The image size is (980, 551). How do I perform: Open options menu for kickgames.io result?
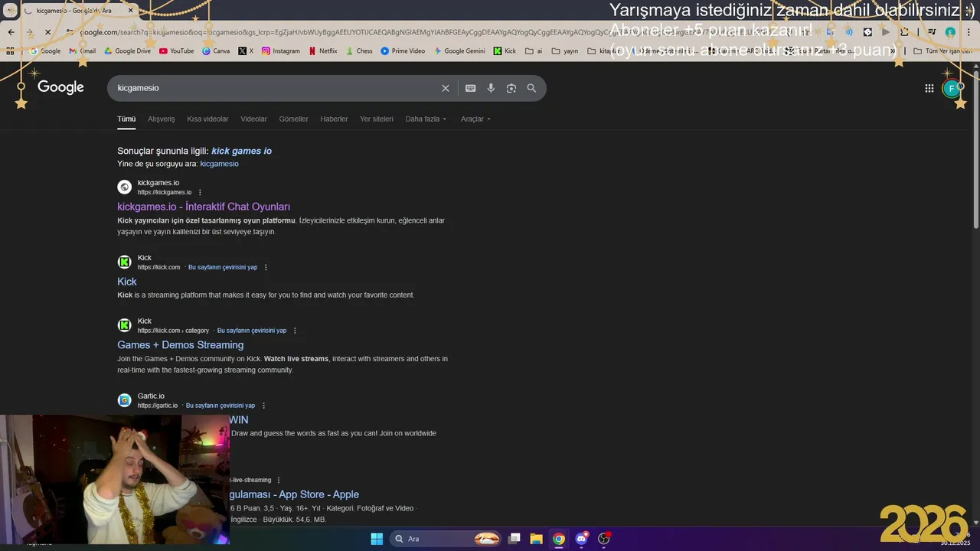coord(201,192)
